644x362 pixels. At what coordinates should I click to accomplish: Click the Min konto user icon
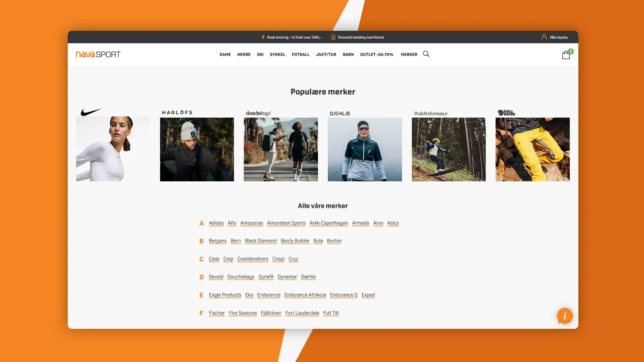544,37
